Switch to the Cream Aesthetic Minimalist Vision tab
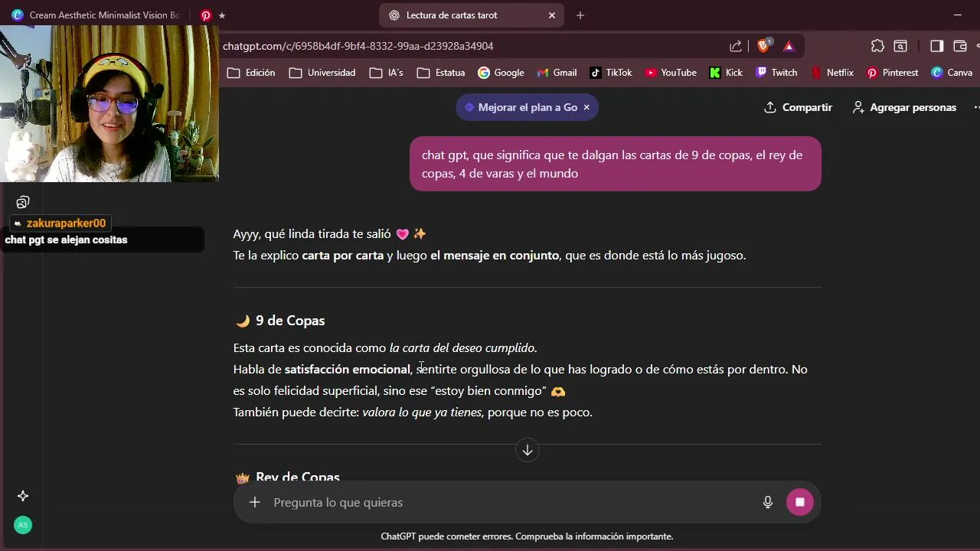The width and height of the screenshot is (980, 551). [96, 15]
